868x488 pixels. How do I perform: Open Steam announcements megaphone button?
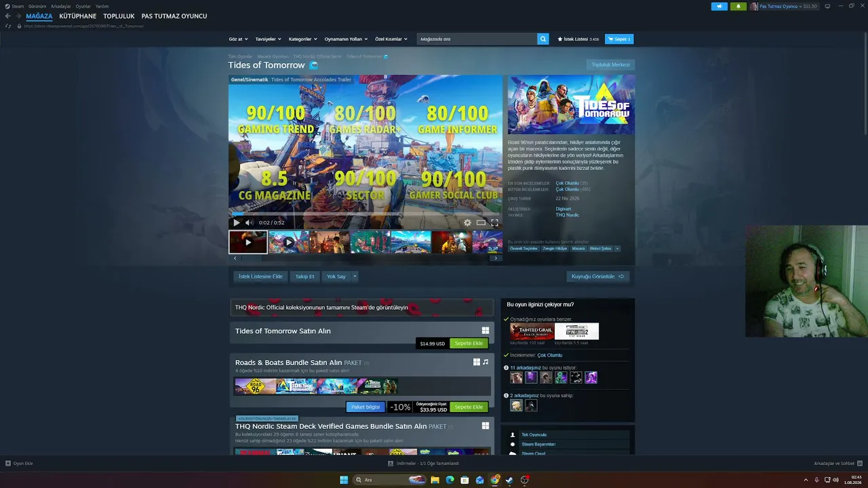click(x=719, y=6)
